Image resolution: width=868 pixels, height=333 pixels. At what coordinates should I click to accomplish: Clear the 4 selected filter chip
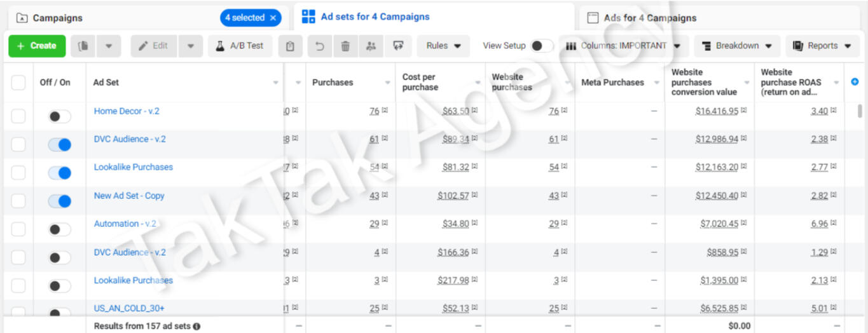pos(273,18)
